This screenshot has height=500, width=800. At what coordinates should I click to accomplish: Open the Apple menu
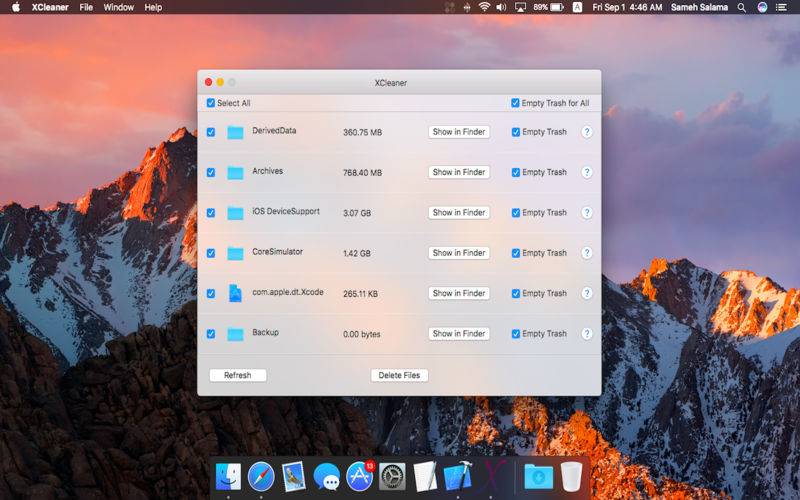pyautogui.click(x=16, y=7)
